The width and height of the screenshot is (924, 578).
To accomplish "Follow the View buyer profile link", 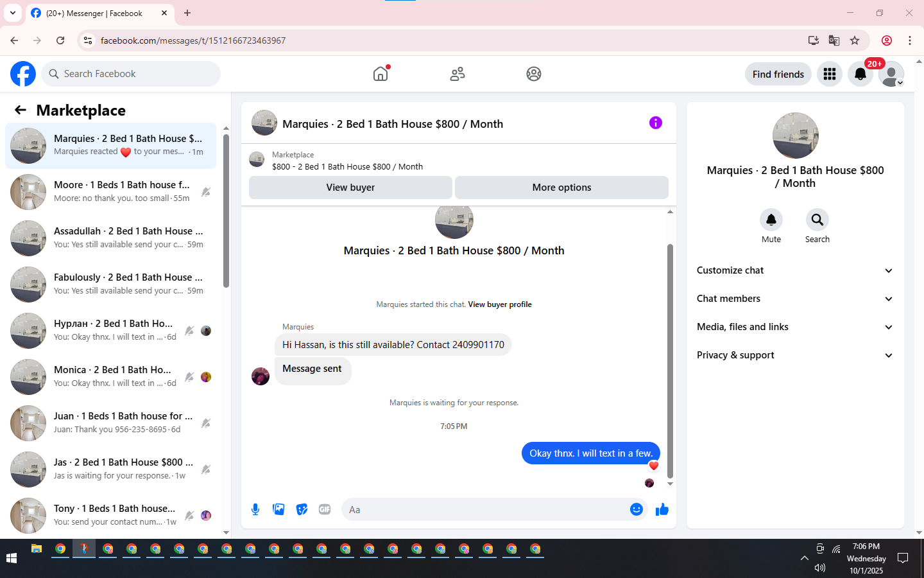I will [500, 304].
